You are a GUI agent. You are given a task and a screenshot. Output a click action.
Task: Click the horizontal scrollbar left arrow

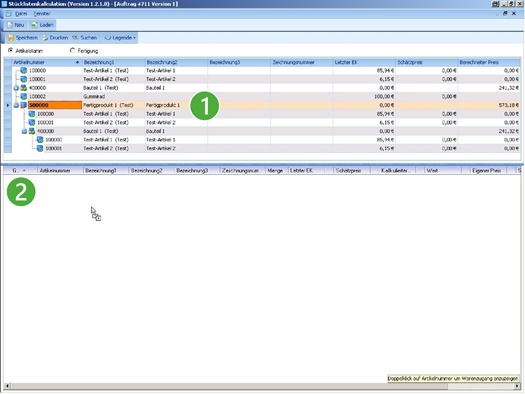(7, 386)
